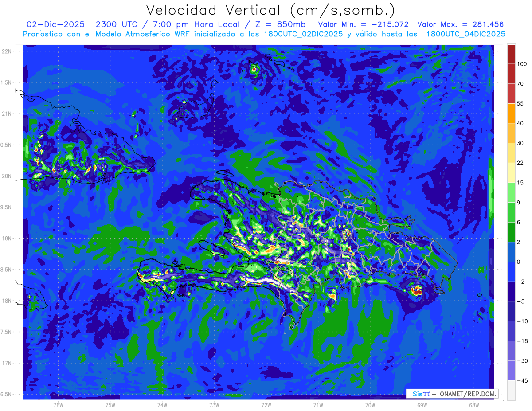The image size is (532, 411).
Task: Click the "ONAMET/REP.DOM." credit label
Action: point(468,394)
